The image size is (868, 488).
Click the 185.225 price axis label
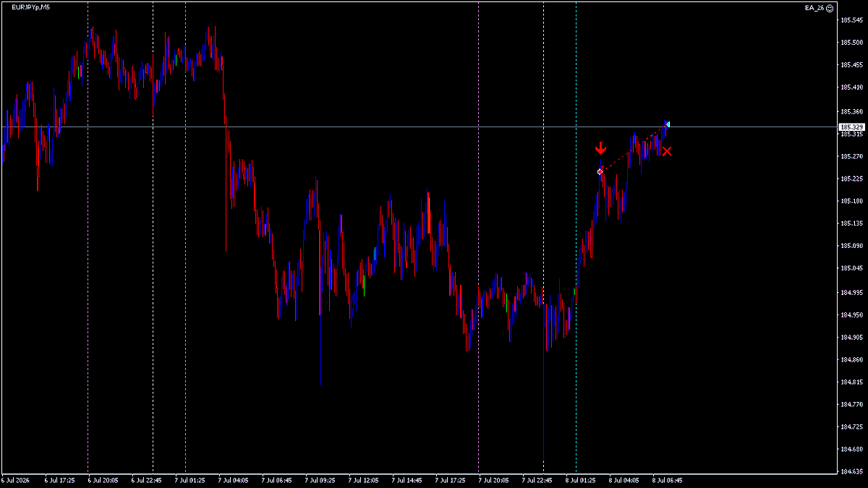click(x=851, y=179)
